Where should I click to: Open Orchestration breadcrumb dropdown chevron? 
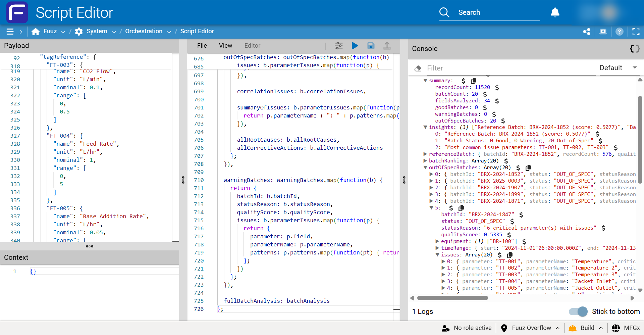(169, 32)
